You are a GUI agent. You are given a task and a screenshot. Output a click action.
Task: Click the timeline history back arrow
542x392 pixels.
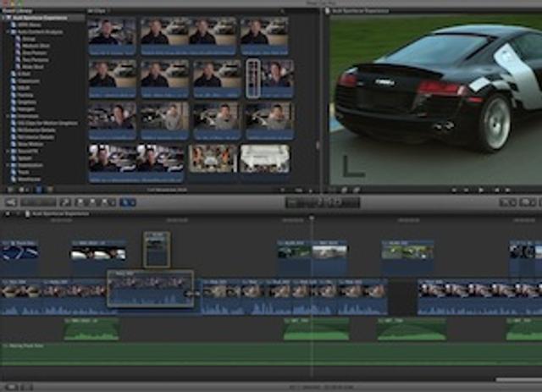[x=8, y=214]
